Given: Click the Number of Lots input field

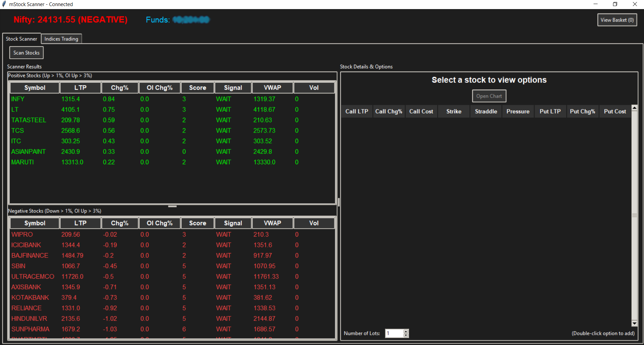Looking at the screenshot, I should pyautogui.click(x=394, y=333).
